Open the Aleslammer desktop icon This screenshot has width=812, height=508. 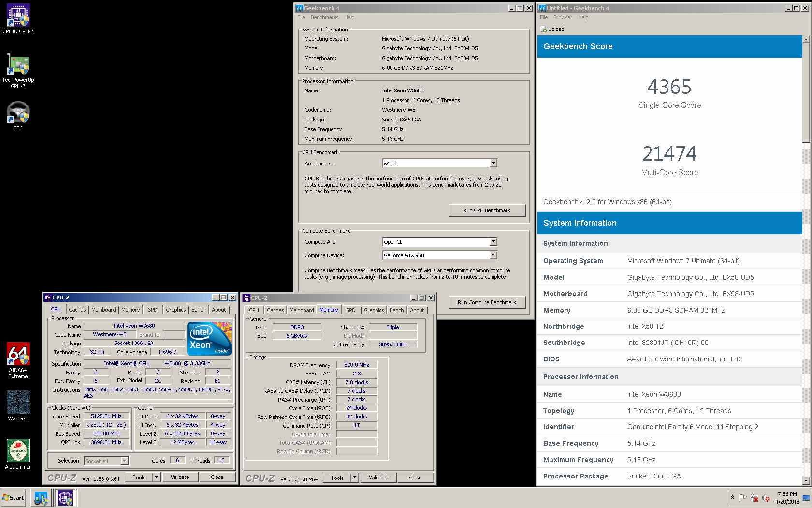coord(18,454)
